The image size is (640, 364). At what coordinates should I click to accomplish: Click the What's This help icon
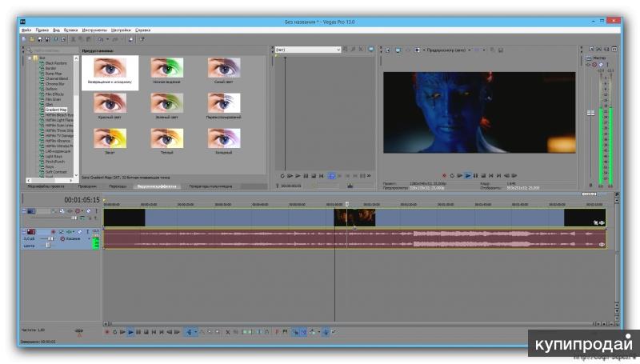coord(142,39)
